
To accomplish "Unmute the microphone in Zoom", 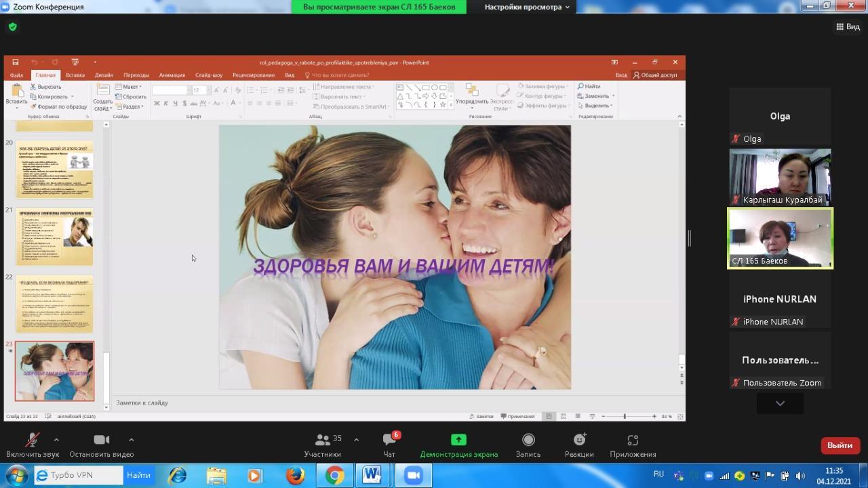I will [x=32, y=440].
